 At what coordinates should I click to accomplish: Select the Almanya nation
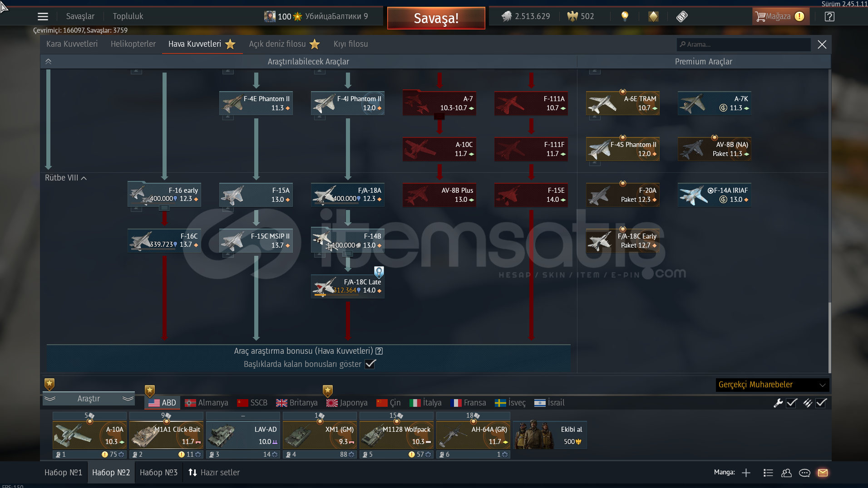pyautogui.click(x=207, y=403)
